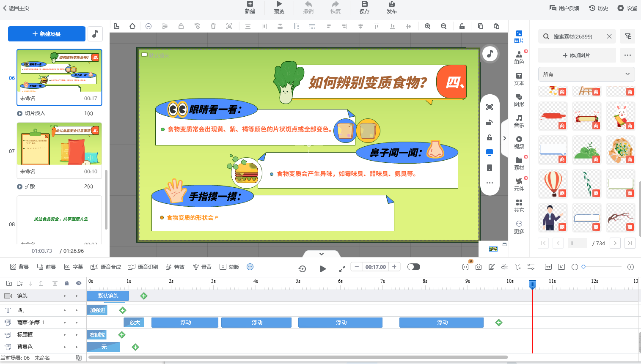This screenshot has height=364, width=641.
Task: Zoom out the canvas with magnifier minus
Action: pos(444,26)
